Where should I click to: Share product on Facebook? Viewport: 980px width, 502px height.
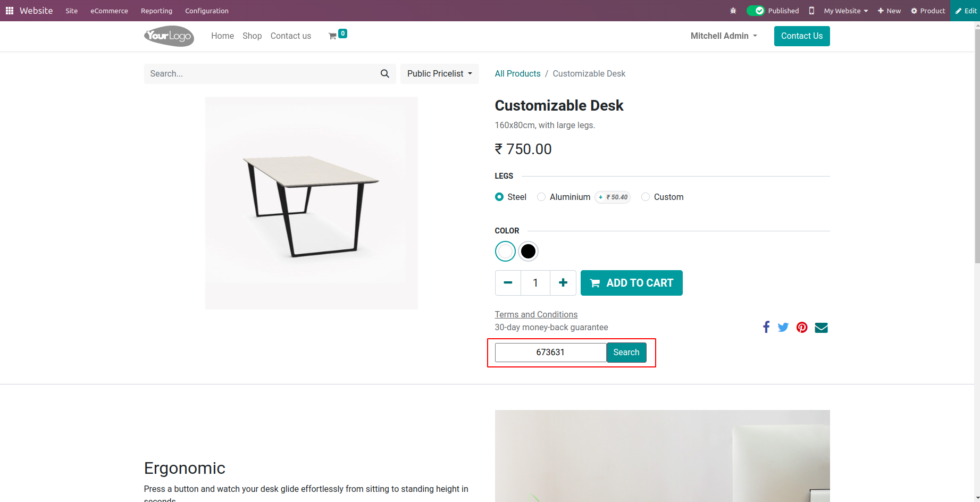pyautogui.click(x=766, y=327)
